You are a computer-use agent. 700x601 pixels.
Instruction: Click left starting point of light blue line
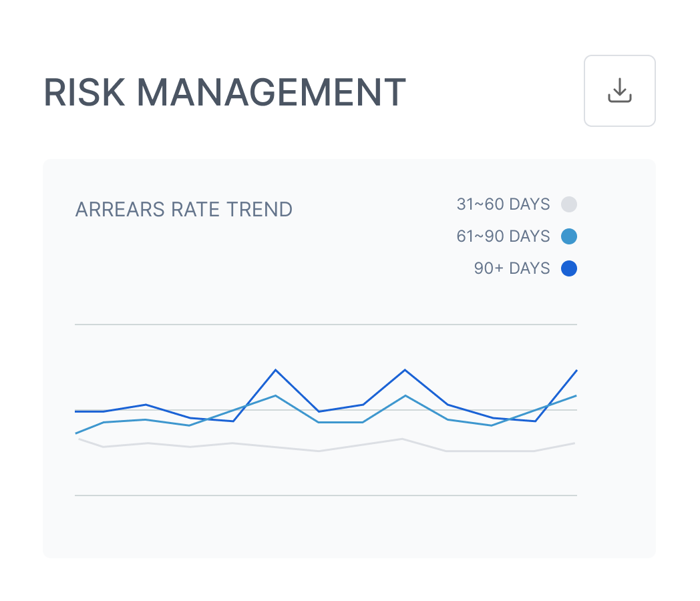[x=76, y=433]
